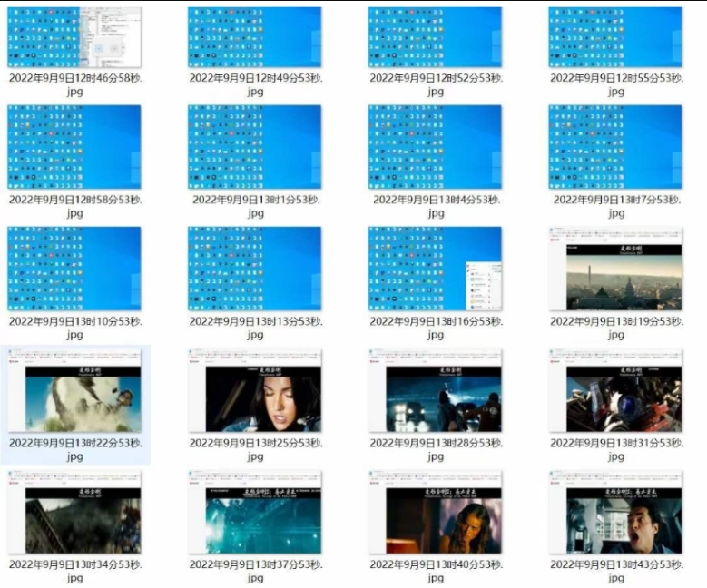Click file name 2022年9月9日12时55分53秒.jpg
This screenshot has height=588, width=707.
click(616, 84)
